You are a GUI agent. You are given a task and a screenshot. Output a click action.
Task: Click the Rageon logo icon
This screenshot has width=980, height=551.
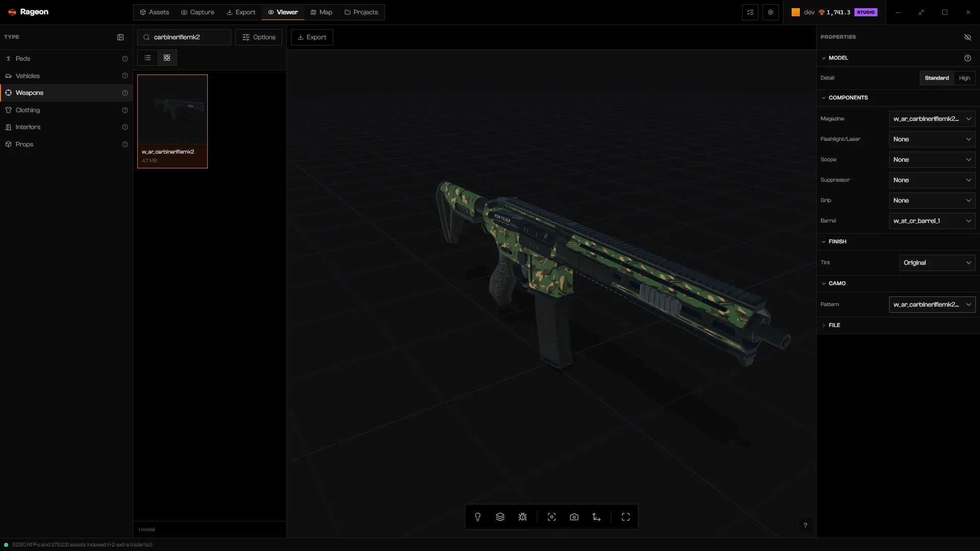point(12,12)
